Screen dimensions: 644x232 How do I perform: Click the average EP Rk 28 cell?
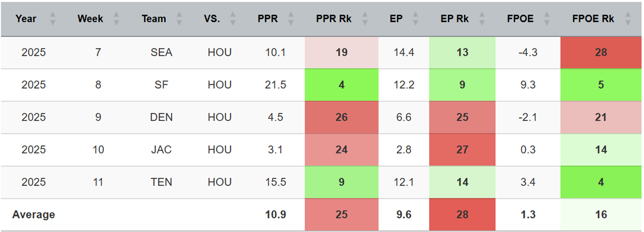click(462, 214)
